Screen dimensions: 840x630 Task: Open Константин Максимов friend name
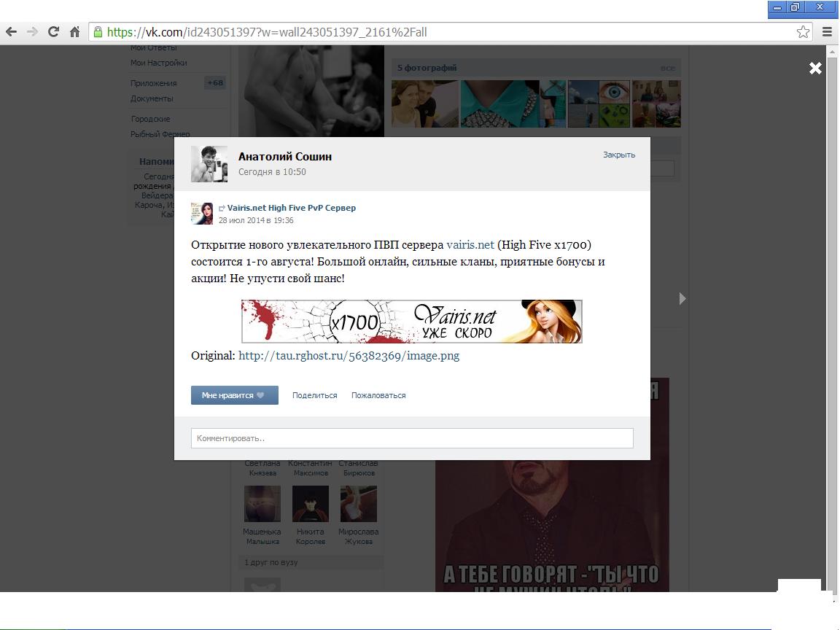310,467
